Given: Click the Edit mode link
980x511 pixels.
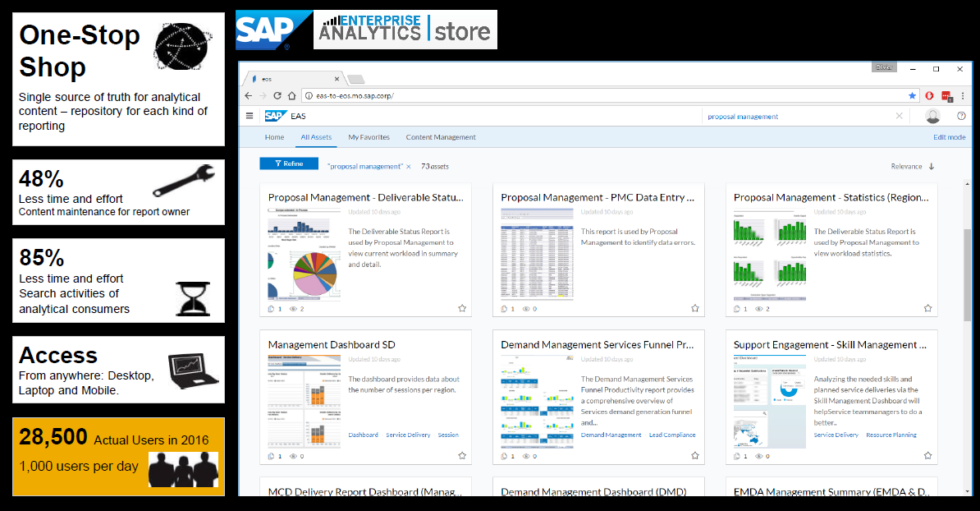Looking at the screenshot, I should [949, 137].
